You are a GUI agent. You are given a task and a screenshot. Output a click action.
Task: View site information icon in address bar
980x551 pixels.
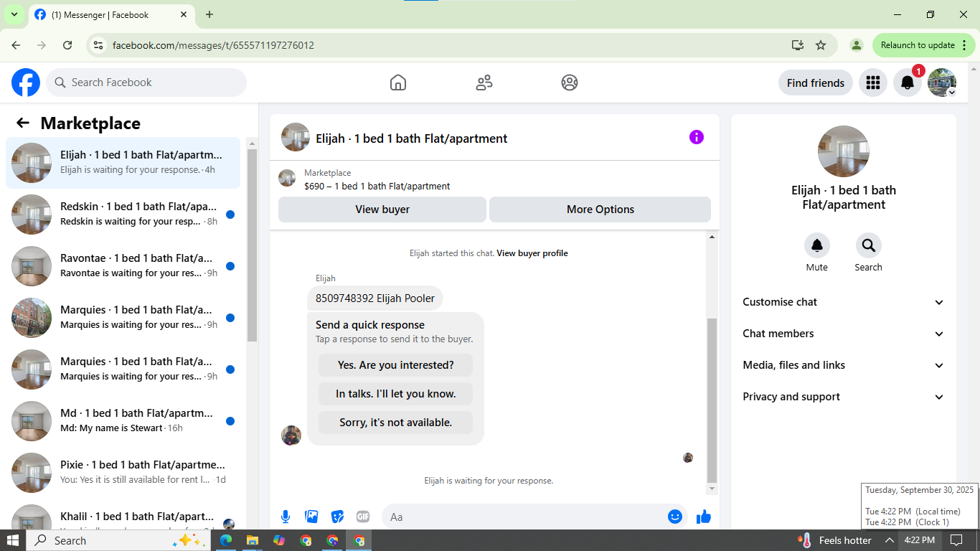pos(99,45)
